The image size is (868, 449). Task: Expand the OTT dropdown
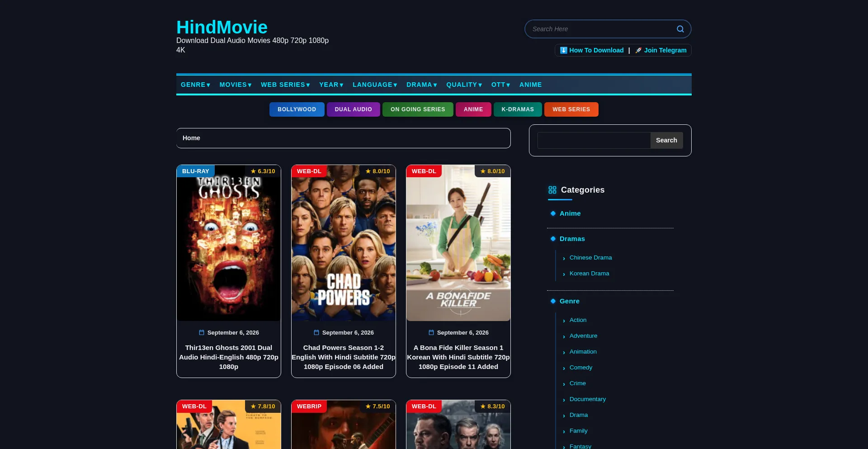(501, 85)
